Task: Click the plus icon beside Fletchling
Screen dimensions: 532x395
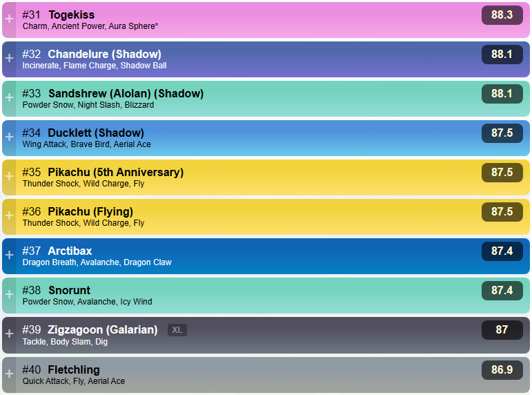Action: 10,374
